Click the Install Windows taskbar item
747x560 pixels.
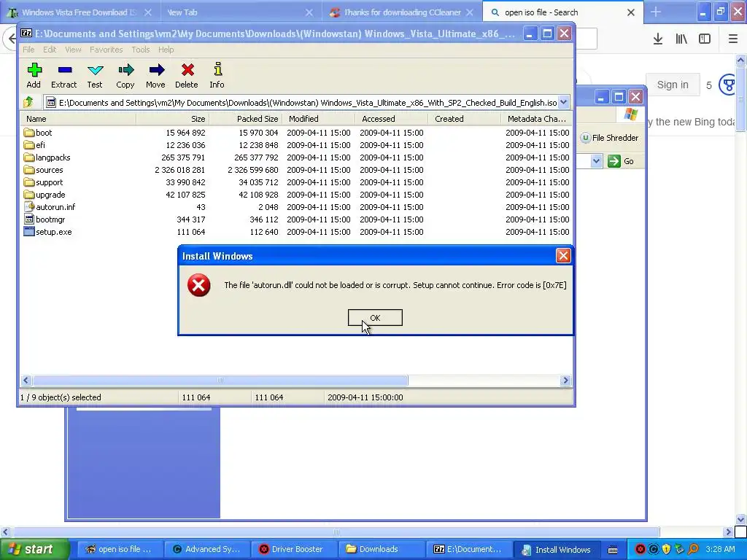(x=556, y=549)
